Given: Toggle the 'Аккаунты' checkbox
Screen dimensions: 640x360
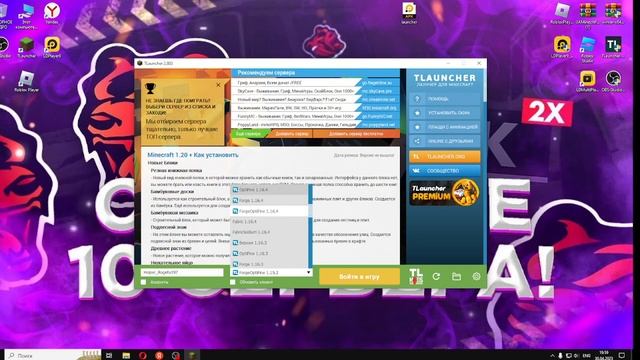Looking at the screenshot, I should pyautogui.click(x=143, y=282).
